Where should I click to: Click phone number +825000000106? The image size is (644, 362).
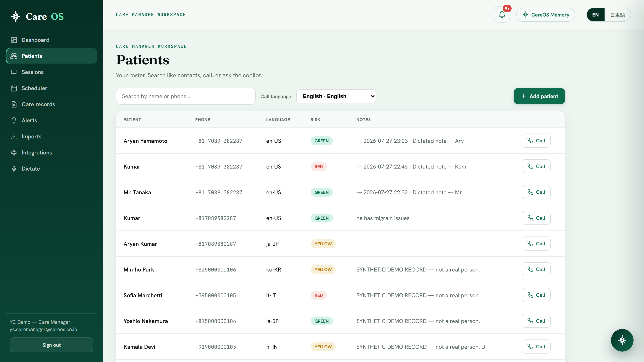pos(216,269)
